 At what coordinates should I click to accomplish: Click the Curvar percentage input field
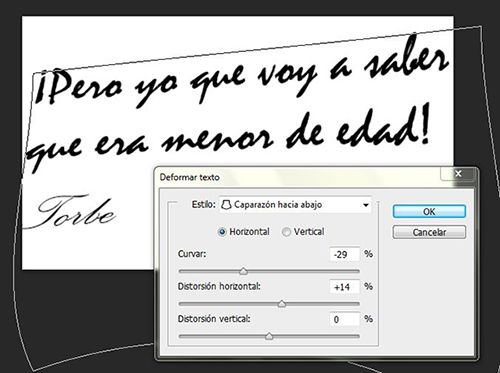click(x=345, y=254)
